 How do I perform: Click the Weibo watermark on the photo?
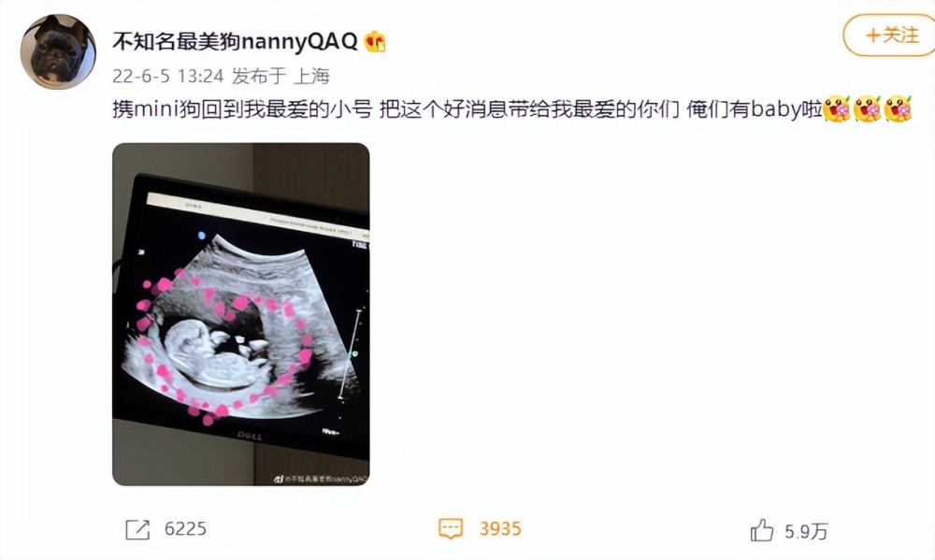(x=320, y=479)
